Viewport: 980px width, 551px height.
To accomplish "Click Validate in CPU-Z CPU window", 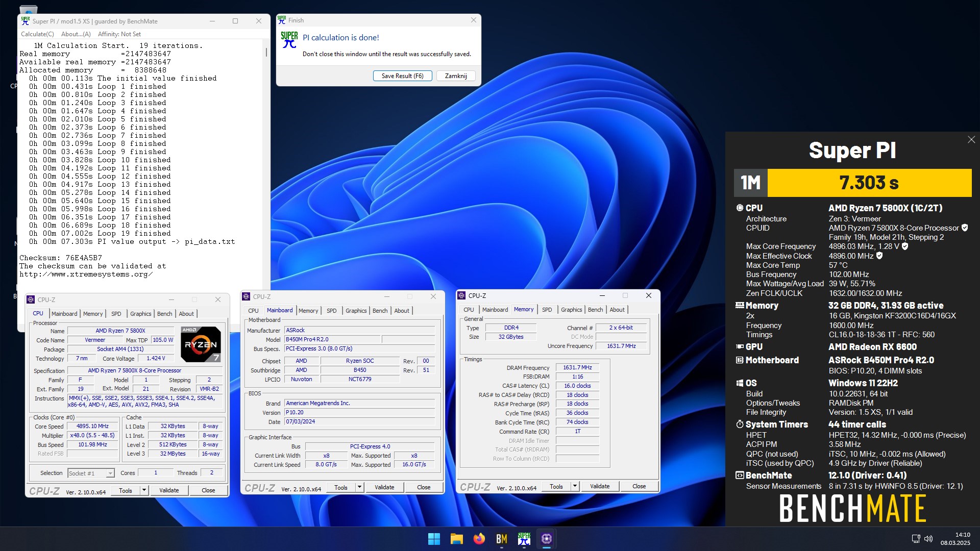I will click(169, 490).
